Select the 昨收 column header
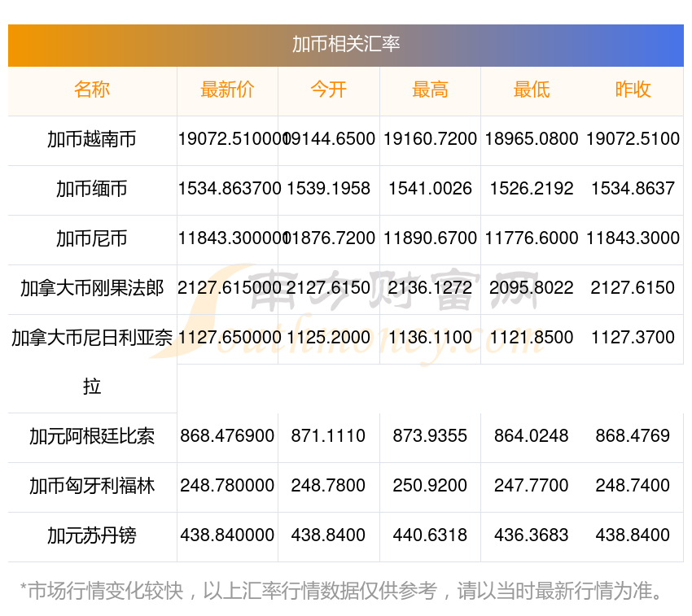692x616 pixels. 633,90
